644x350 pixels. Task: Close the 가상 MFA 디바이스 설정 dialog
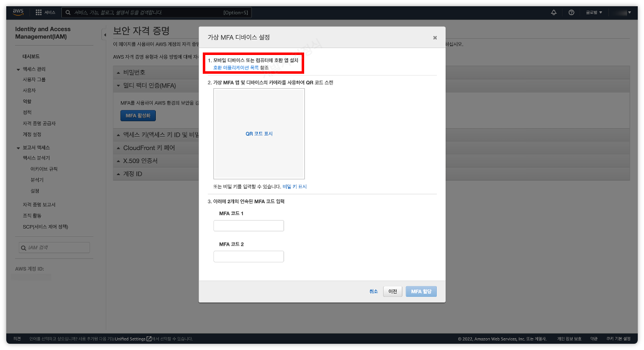(x=435, y=37)
